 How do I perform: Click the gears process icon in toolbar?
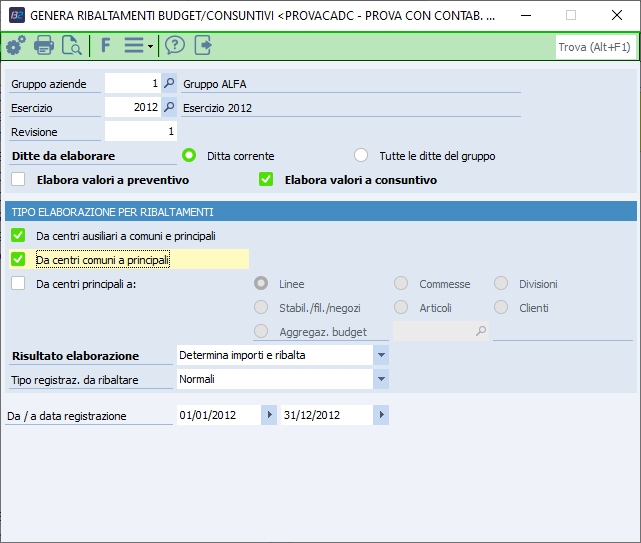pos(16,46)
